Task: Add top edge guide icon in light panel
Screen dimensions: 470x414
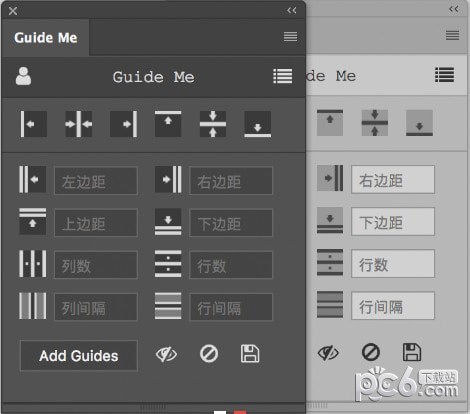Action: [x=330, y=123]
